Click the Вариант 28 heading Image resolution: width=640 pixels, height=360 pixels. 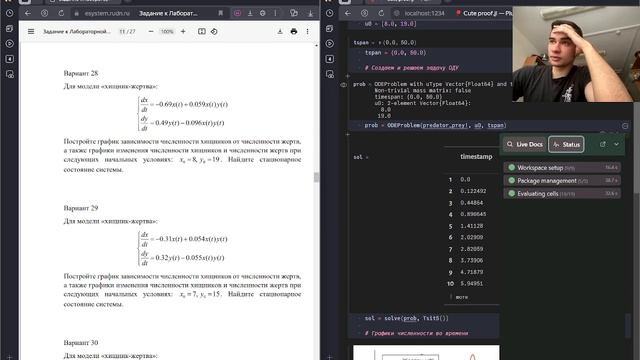81,73
